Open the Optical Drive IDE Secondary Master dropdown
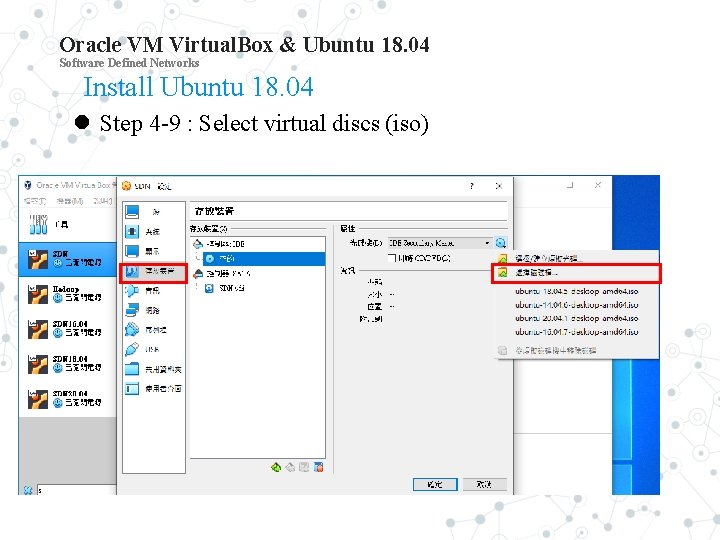 click(439, 243)
